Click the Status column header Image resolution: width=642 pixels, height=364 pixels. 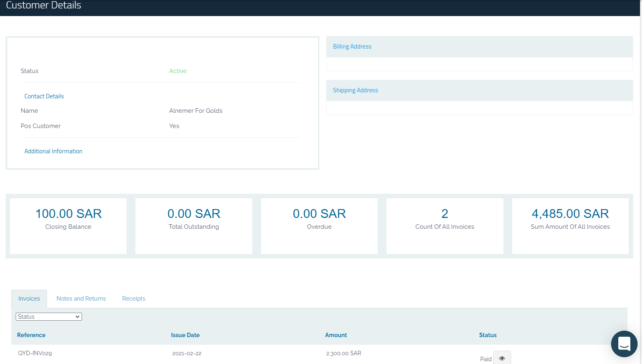pyautogui.click(x=488, y=335)
